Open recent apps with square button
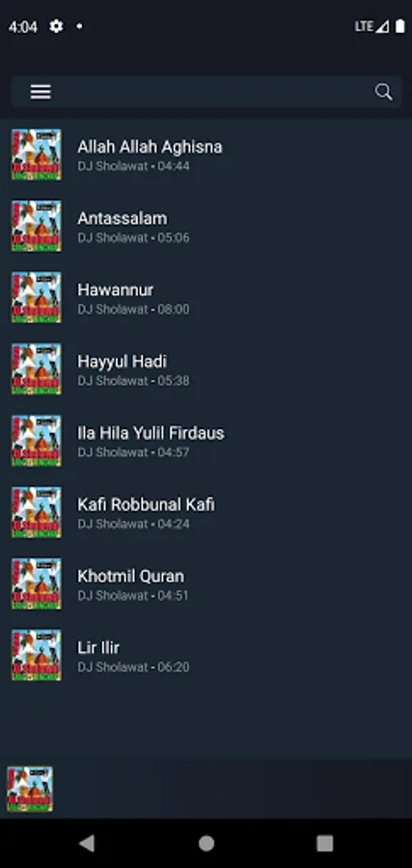The width and height of the screenshot is (412, 868). click(324, 843)
